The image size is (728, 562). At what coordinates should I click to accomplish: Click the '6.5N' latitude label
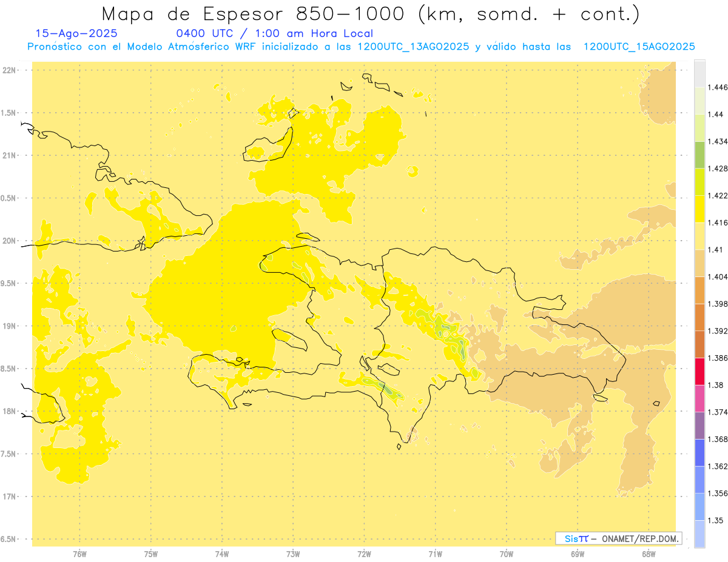pos(9,539)
